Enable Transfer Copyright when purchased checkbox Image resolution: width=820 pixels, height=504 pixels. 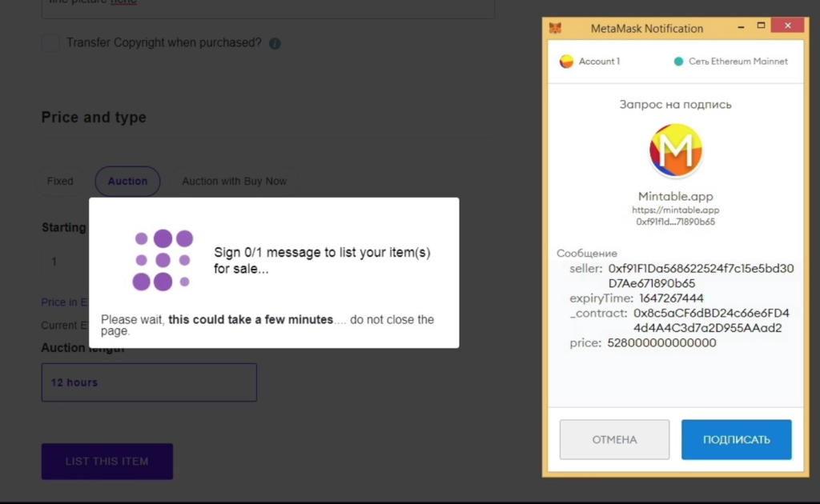pyautogui.click(x=50, y=43)
